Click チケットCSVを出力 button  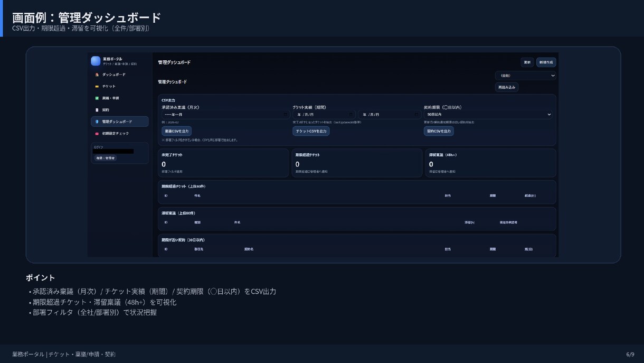coord(311,131)
